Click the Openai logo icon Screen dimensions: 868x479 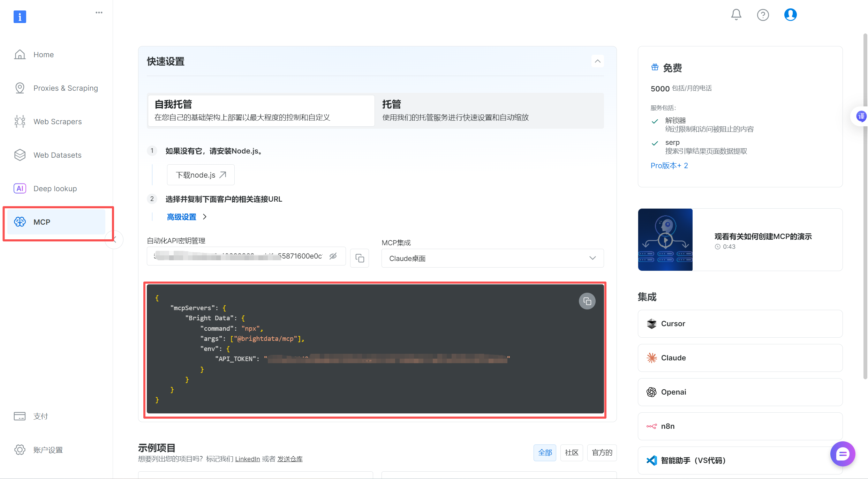[651, 392]
